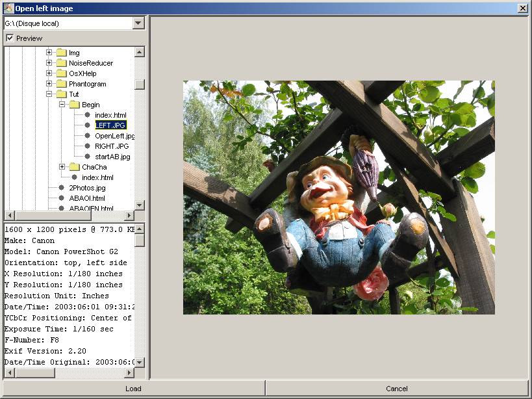Viewport: 532px width, 399px height.
Task: Click EXIF panel horizontal scrollbar thumb
Action: (34, 372)
